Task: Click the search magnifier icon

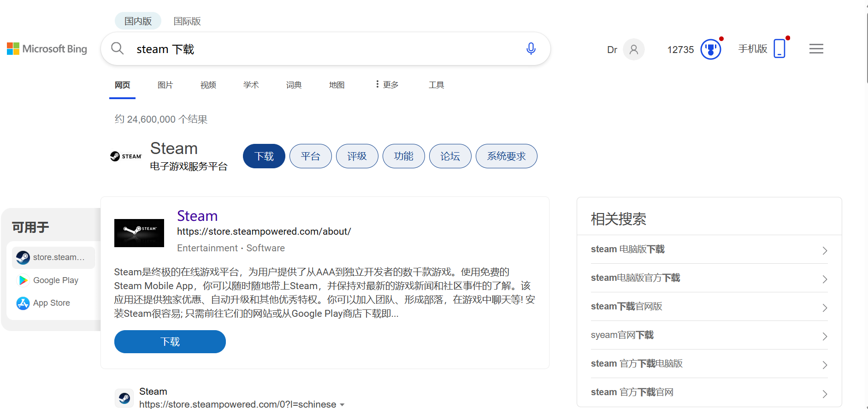Action: click(118, 48)
